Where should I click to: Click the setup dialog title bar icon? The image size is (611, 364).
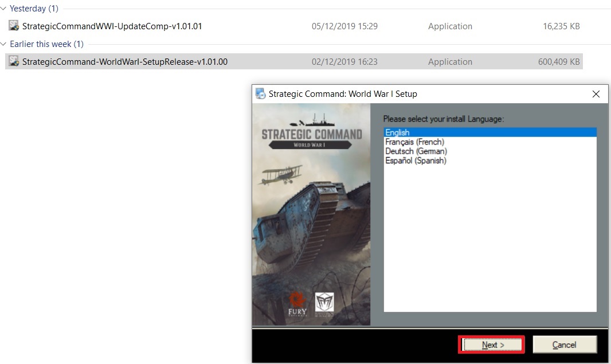tap(260, 94)
